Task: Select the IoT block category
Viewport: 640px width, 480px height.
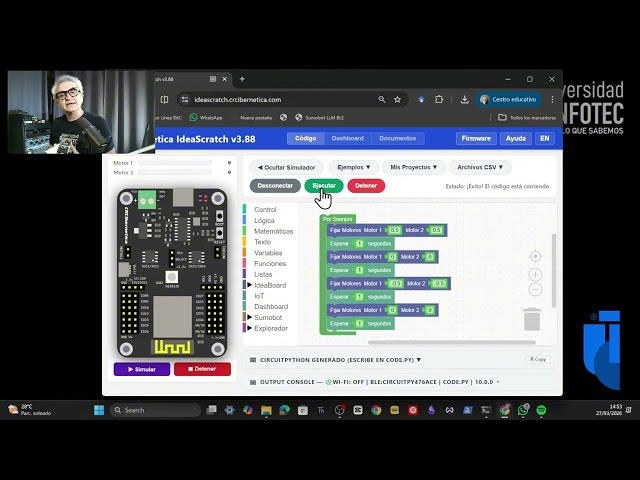Action: (259, 296)
